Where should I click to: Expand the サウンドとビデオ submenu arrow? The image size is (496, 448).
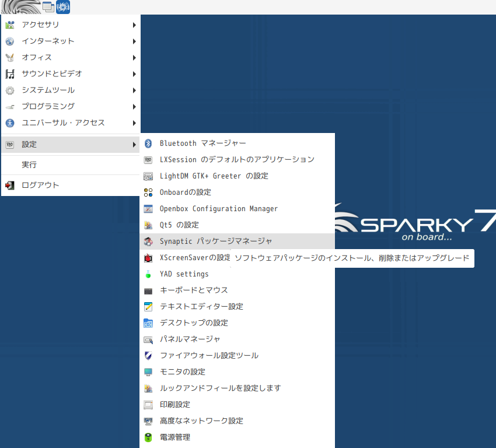134,74
